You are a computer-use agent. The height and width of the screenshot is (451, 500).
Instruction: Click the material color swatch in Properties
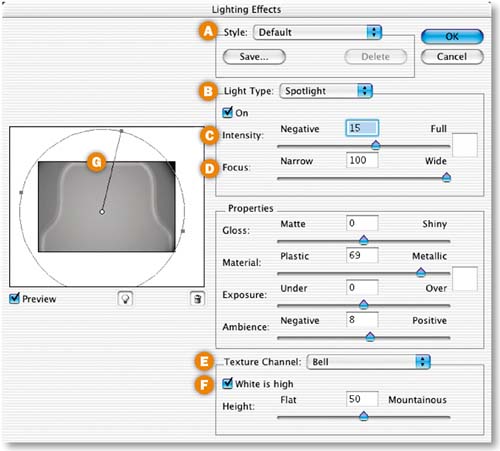point(465,279)
